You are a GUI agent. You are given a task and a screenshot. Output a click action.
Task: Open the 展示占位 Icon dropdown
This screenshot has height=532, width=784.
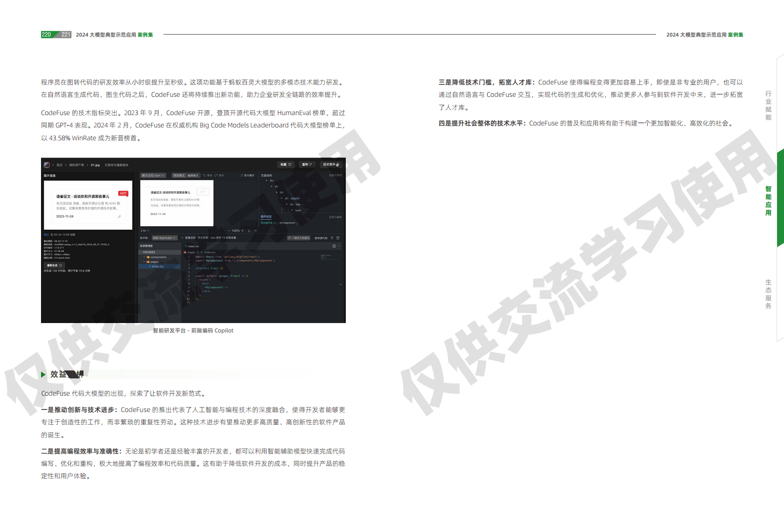[x=153, y=175]
